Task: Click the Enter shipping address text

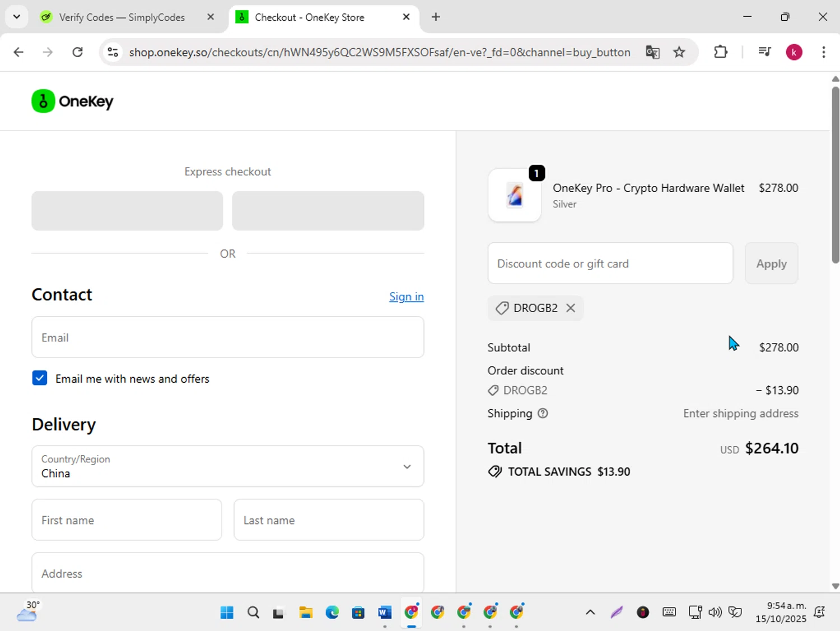Action: 741,414
